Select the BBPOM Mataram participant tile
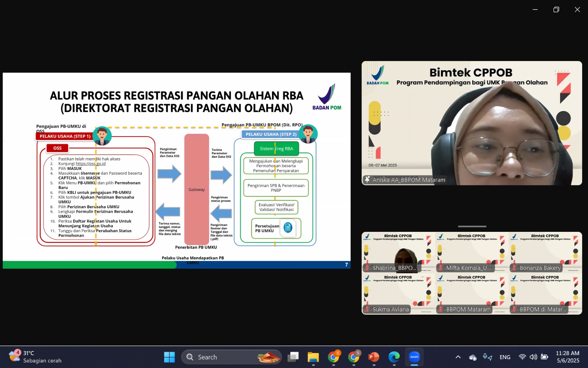The width and height of the screenshot is (588, 368). [x=472, y=294]
